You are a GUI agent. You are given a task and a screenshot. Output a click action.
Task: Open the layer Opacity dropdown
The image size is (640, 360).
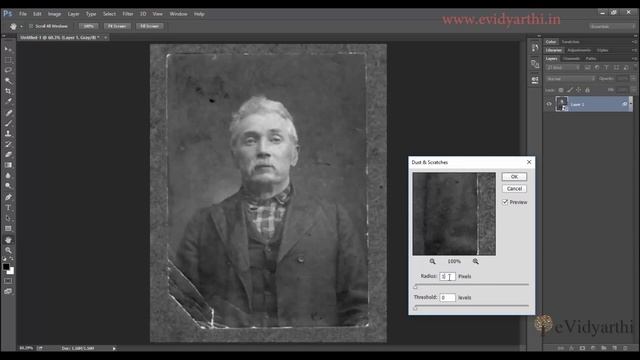coord(633,78)
